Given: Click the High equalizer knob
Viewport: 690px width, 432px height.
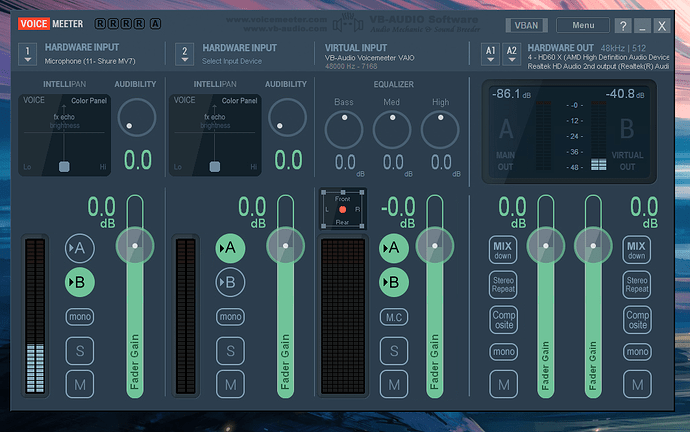Looking at the screenshot, I should tap(441, 130).
